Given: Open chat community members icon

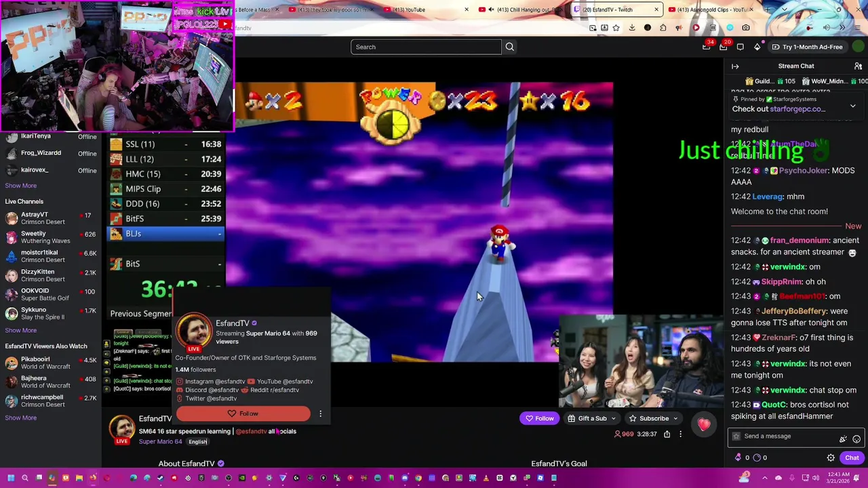Looking at the screenshot, I should click(x=858, y=66).
